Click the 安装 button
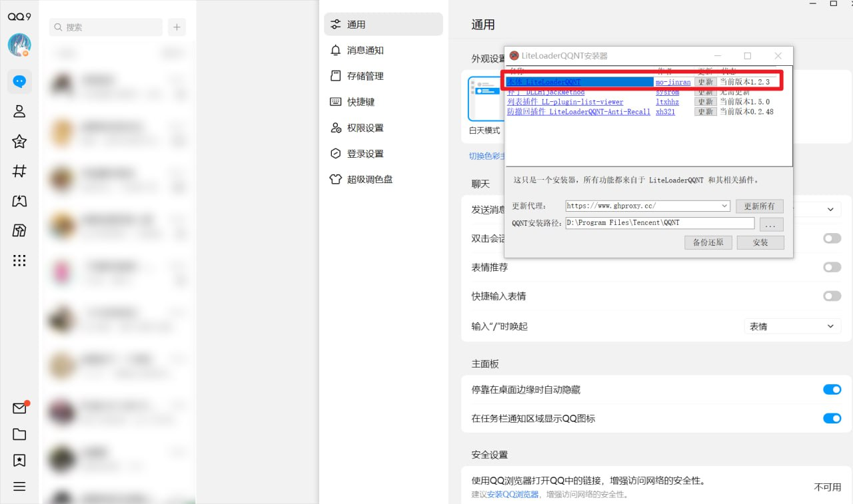The height and width of the screenshot is (504, 853). coord(760,242)
